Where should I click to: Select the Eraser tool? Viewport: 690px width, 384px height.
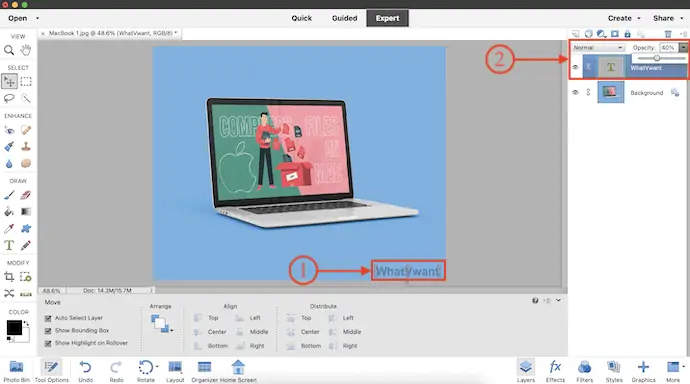26,195
